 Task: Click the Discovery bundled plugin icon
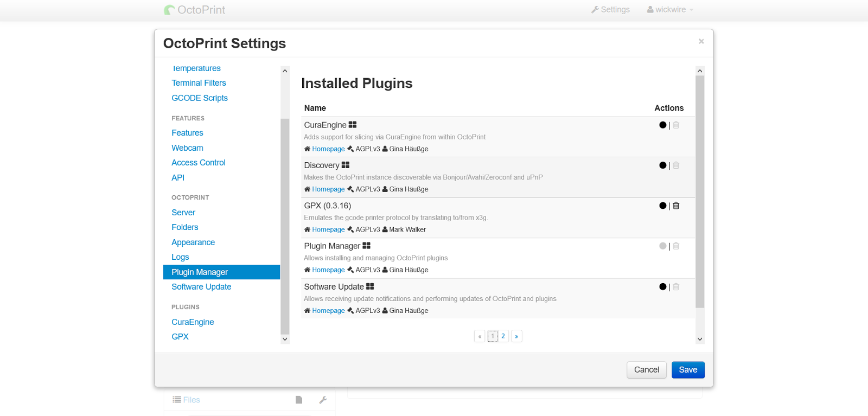pos(346,165)
